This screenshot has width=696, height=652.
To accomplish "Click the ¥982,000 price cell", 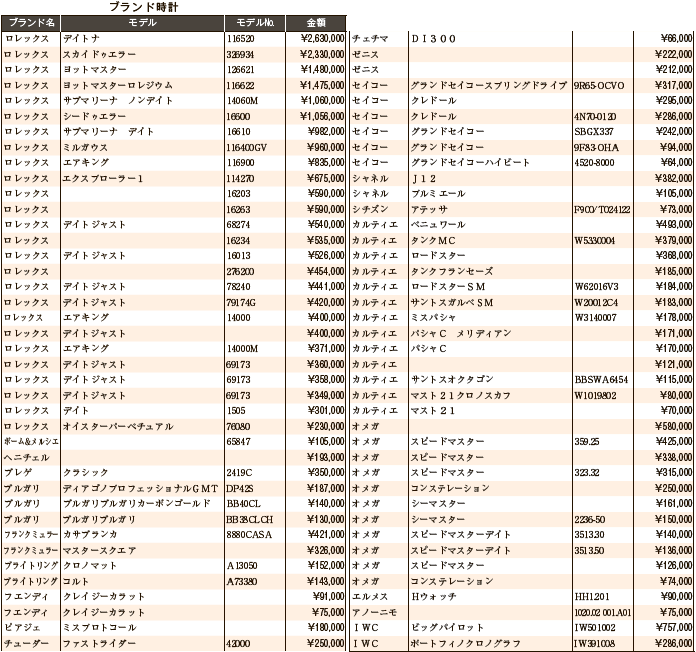I will [326, 131].
